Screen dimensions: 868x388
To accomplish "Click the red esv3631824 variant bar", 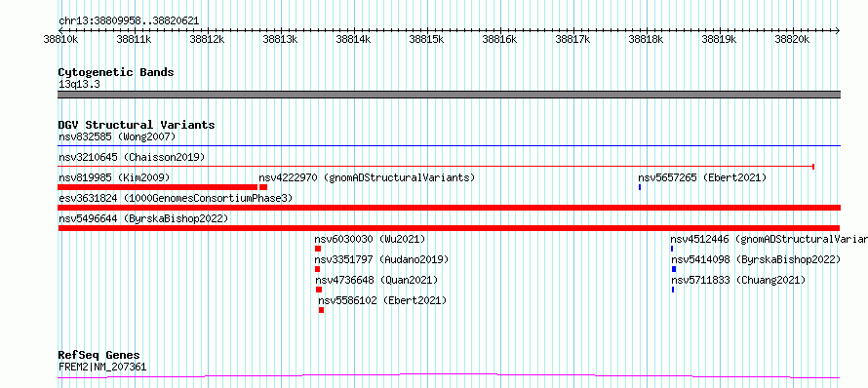I will [x=449, y=208].
